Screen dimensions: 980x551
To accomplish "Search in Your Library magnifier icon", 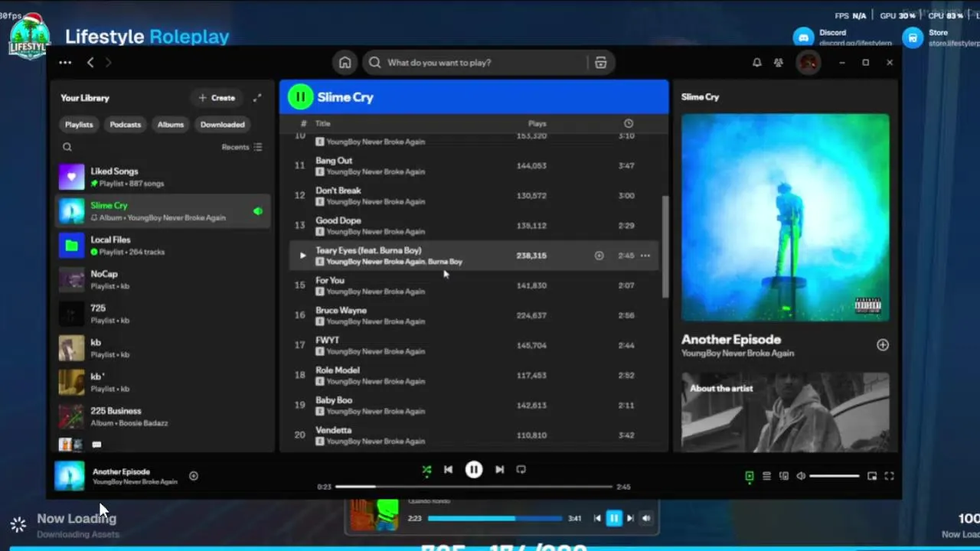I will 67,147.
